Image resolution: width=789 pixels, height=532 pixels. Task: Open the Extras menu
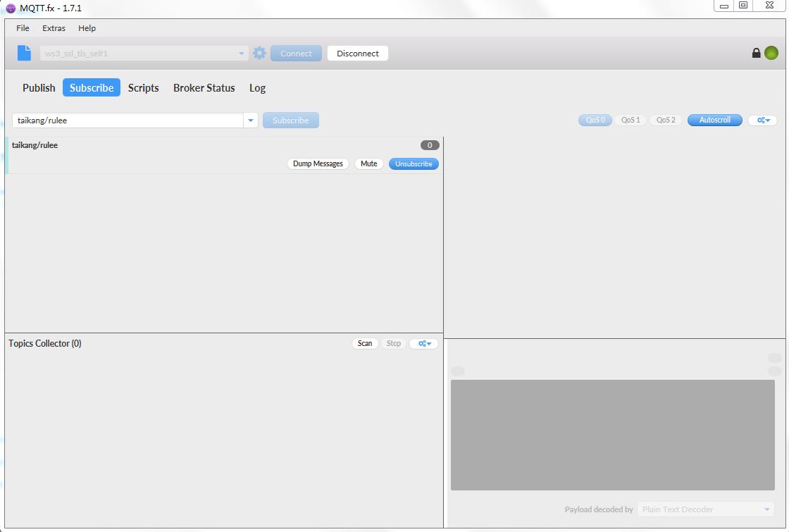pyautogui.click(x=54, y=28)
